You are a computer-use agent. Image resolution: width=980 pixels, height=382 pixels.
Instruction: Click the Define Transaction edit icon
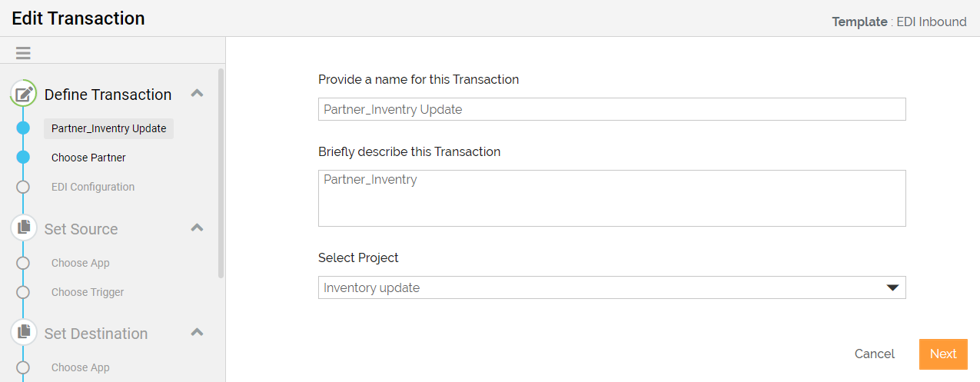pos(24,94)
